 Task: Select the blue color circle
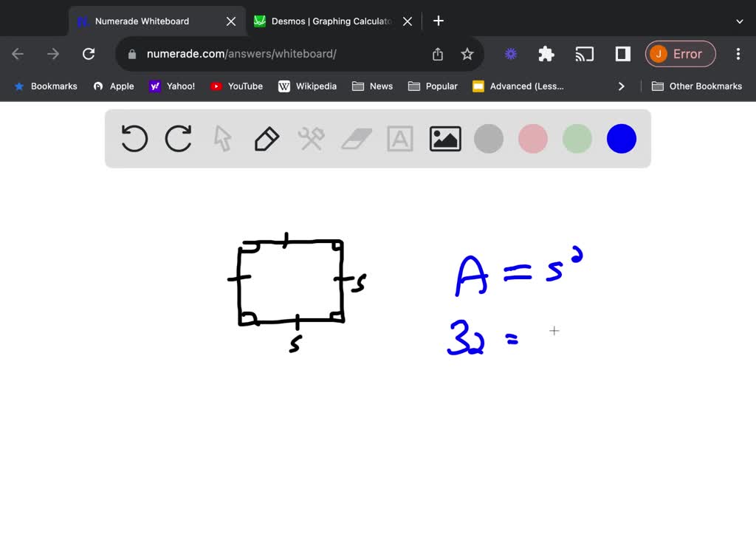tap(621, 138)
